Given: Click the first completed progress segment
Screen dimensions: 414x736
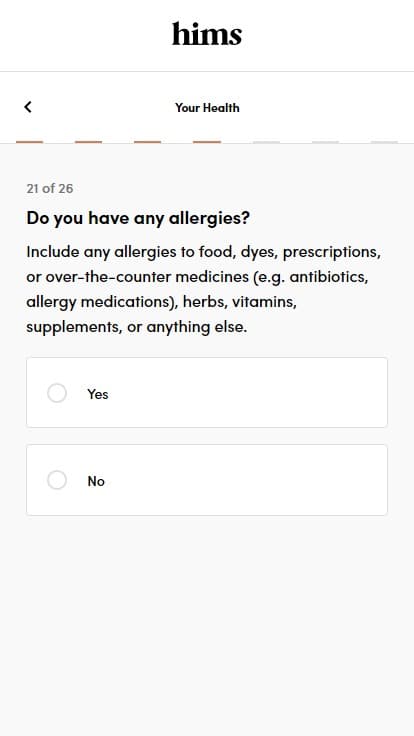Looking at the screenshot, I should coord(30,142).
